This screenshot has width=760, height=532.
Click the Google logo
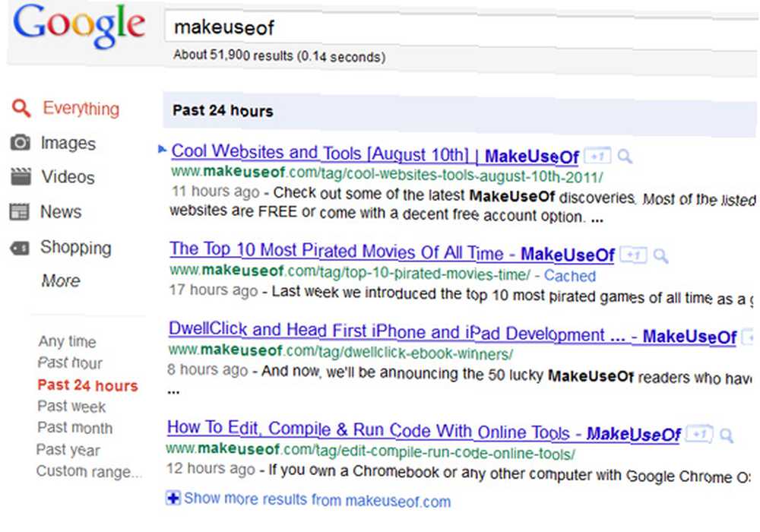(79, 25)
